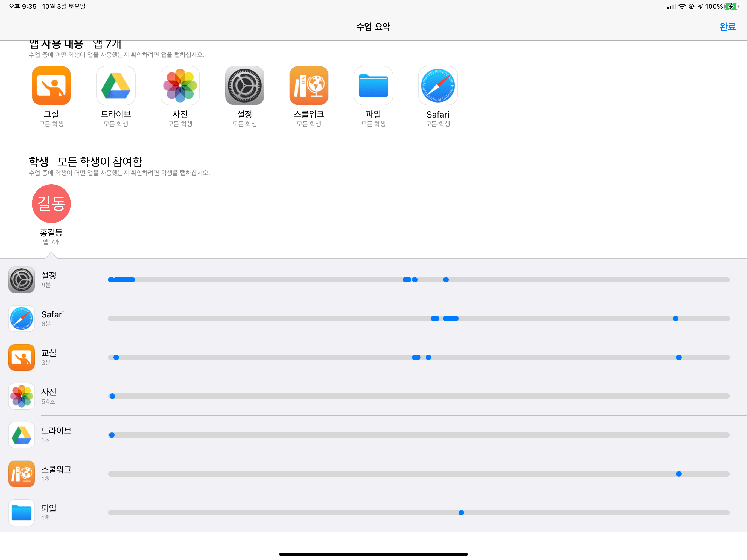
Task: Open the 사진 (Photos) app usage icon
Action: click(x=180, y=86)
